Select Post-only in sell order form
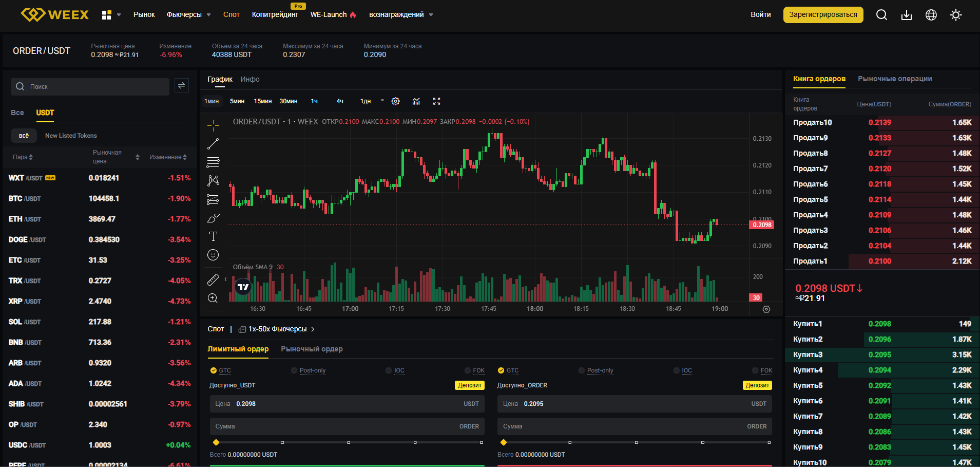This screenshot has height=467, width=980. [x=596, y=370]
